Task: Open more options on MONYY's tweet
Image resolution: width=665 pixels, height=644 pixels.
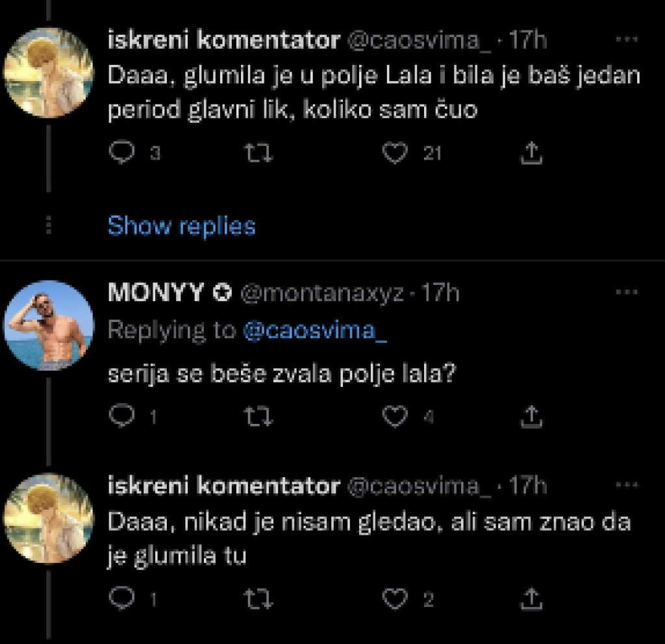Action: (626, 293)
